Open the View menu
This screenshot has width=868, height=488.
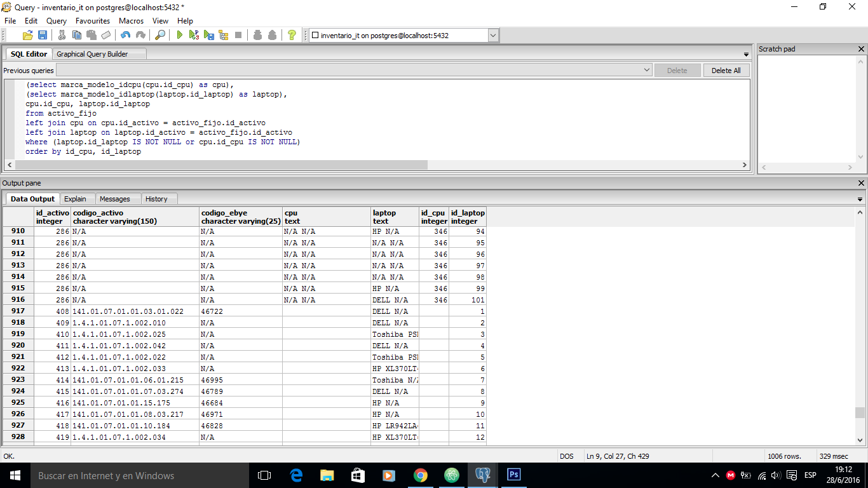(161, 21)
